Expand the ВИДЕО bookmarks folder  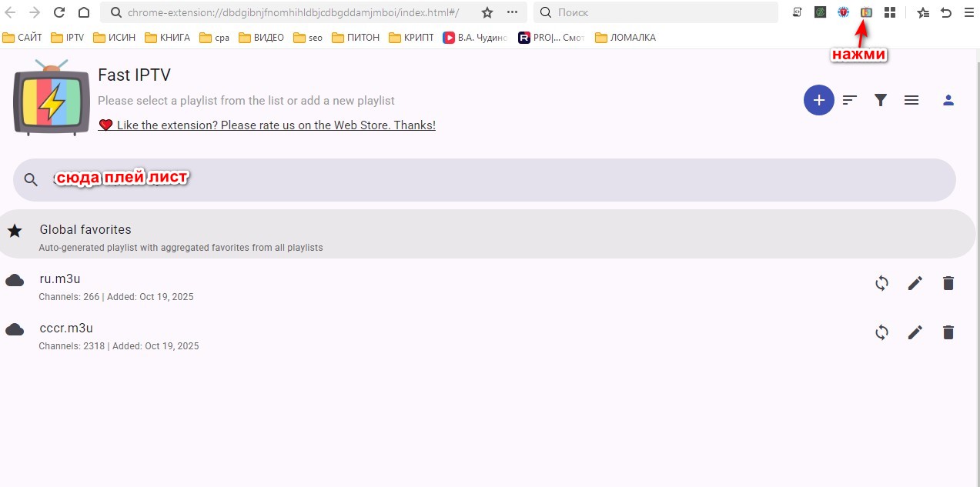(x=261, y=37)
